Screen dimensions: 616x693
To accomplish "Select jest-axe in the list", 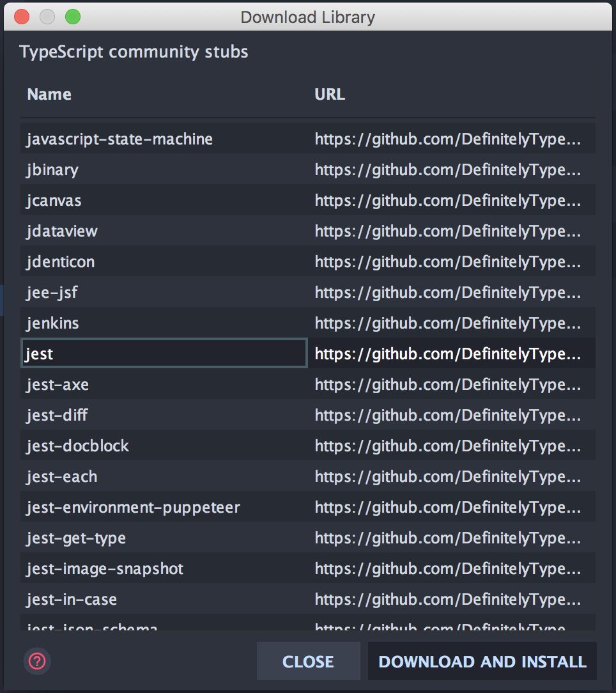I will [x=58, y=384].
